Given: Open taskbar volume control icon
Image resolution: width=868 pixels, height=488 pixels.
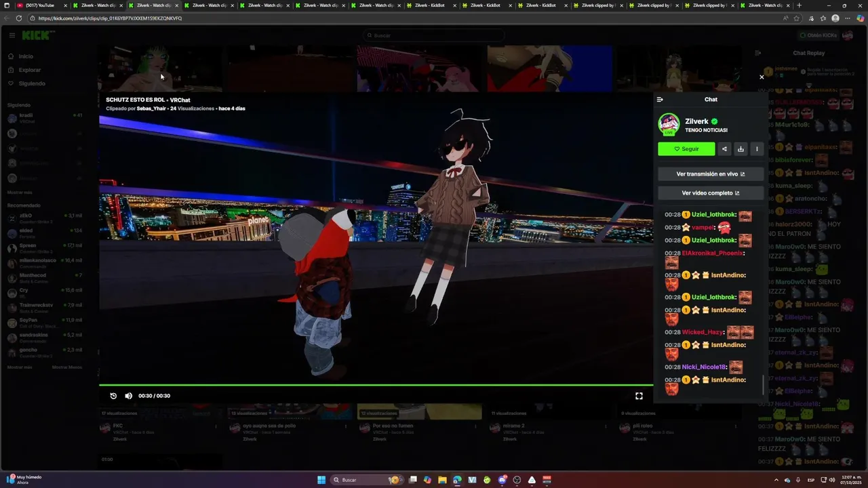Looking at the screenshot, I should 832,480.
